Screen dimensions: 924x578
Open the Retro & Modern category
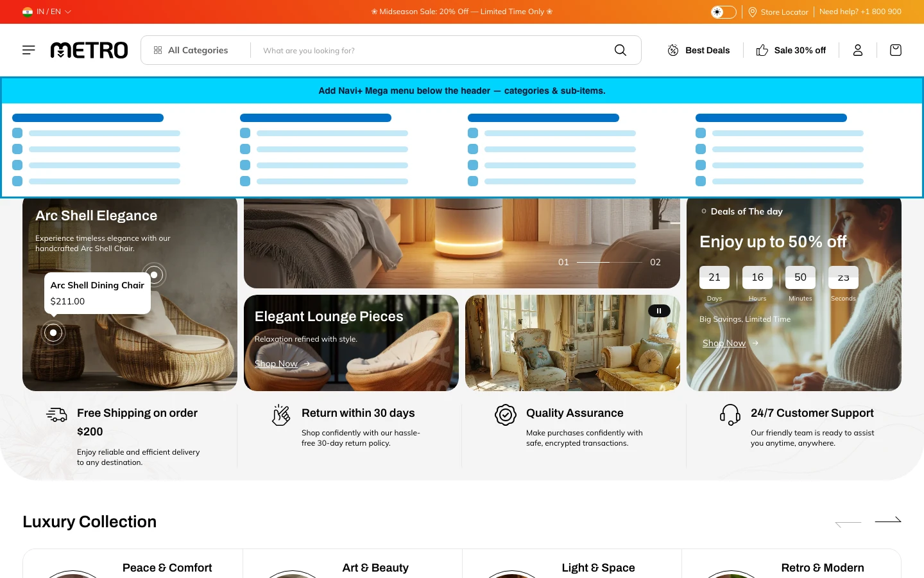coord(823,568)
